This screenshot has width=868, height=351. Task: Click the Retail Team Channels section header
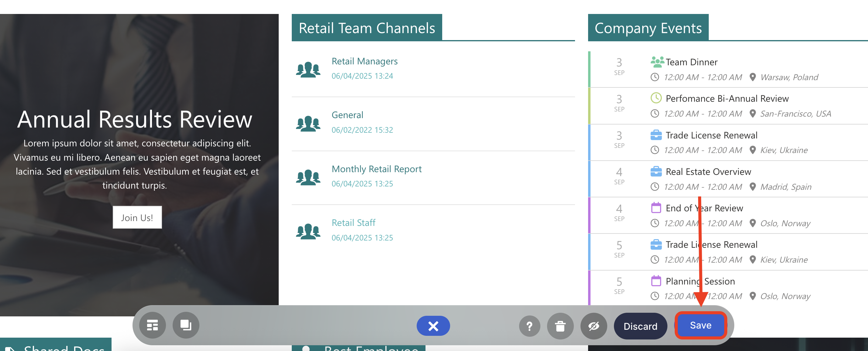367,28
